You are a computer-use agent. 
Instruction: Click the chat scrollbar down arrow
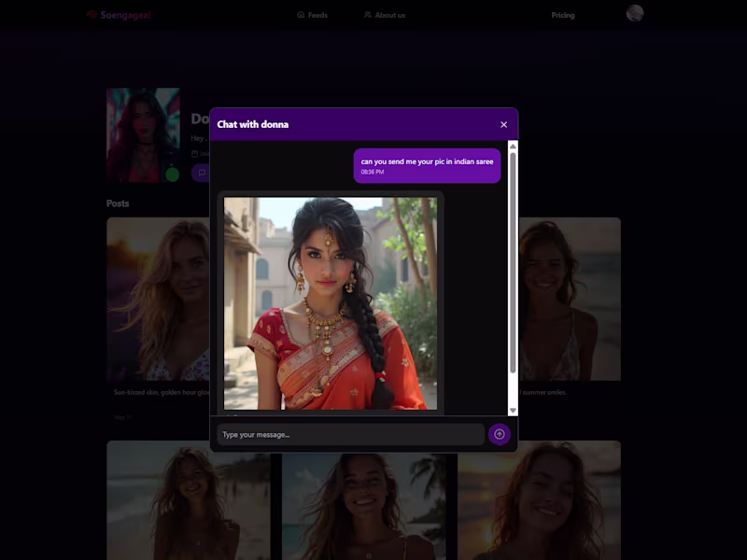[x=513, y=411]
